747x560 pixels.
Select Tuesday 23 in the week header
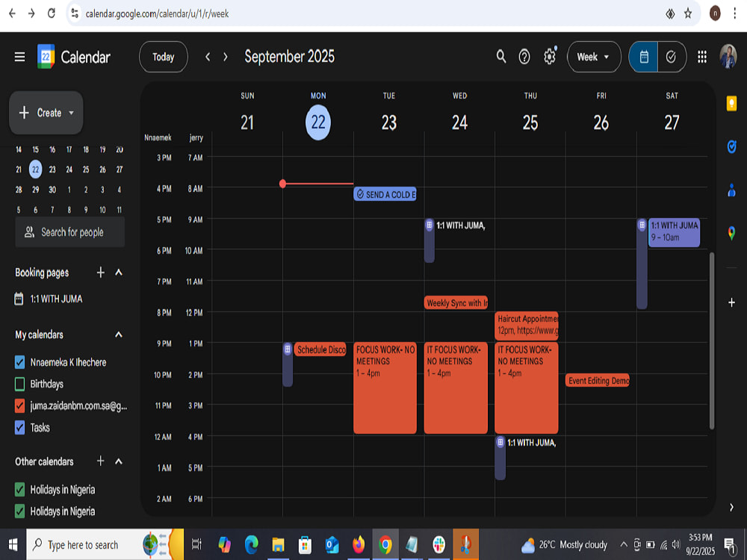(x=388, y=122)
